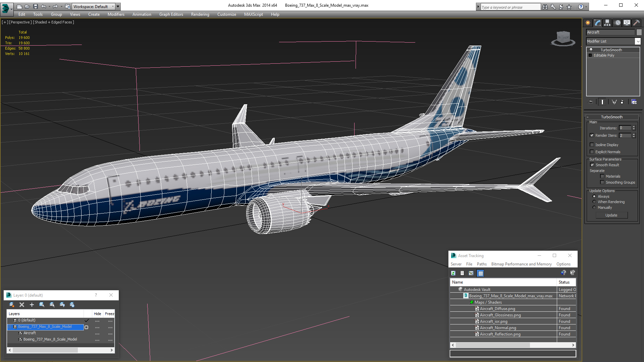
Task: Add selected objects to layer plus icon
Action: coord(32,305)
